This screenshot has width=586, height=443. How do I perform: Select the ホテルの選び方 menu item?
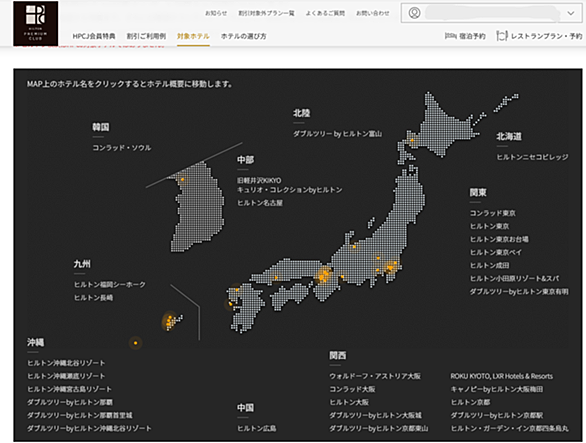point(244,36)
